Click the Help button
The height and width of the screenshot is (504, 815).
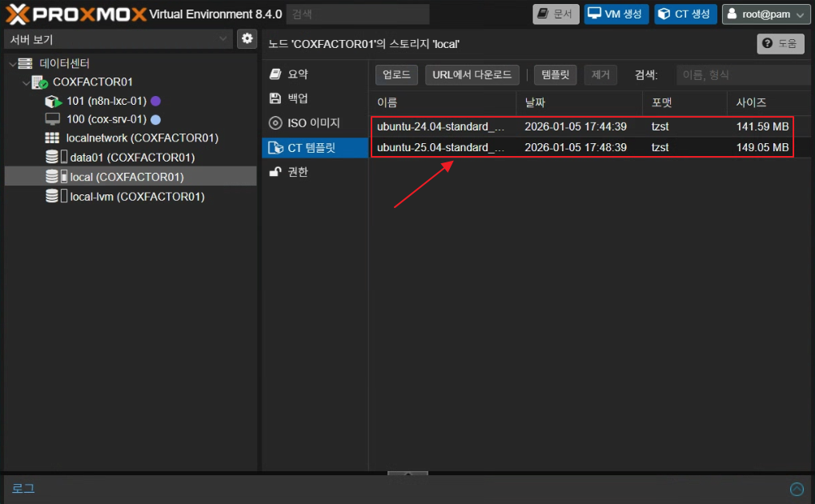click(781, 44)
